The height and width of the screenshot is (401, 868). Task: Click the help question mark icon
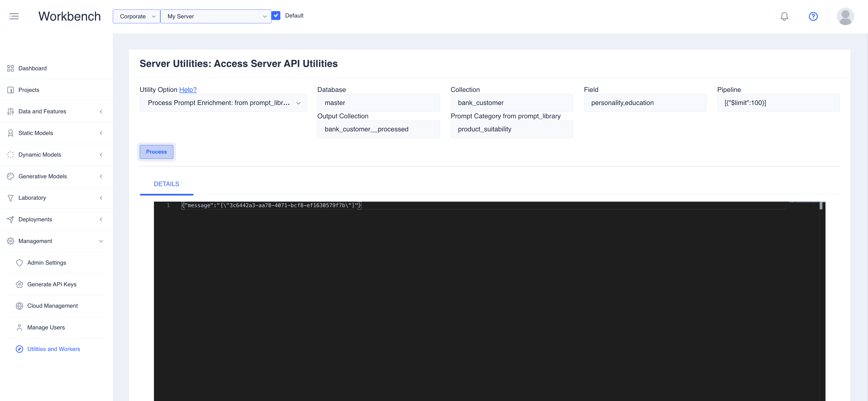[813, 16]
